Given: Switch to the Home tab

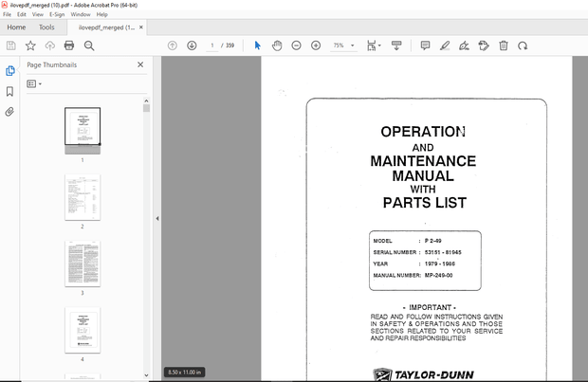Looking at the screenshot, I should click(x=16, y=27).
